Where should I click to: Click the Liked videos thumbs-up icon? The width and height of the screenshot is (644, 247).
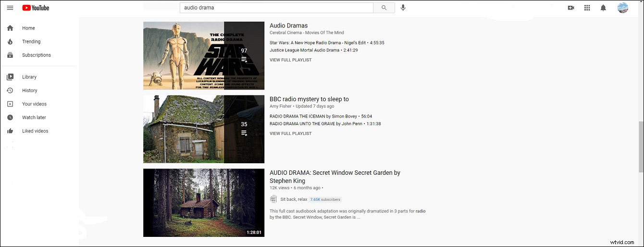10,131
